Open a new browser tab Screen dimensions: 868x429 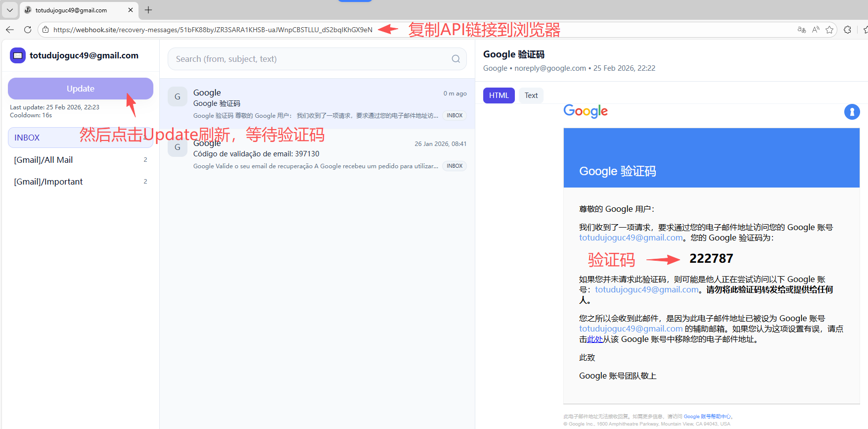pos(148,10)
